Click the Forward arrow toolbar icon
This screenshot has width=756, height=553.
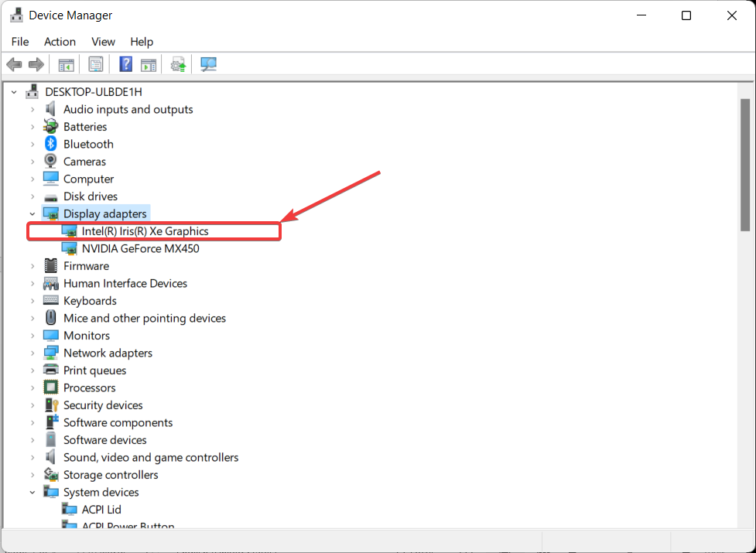click(36, 64)
